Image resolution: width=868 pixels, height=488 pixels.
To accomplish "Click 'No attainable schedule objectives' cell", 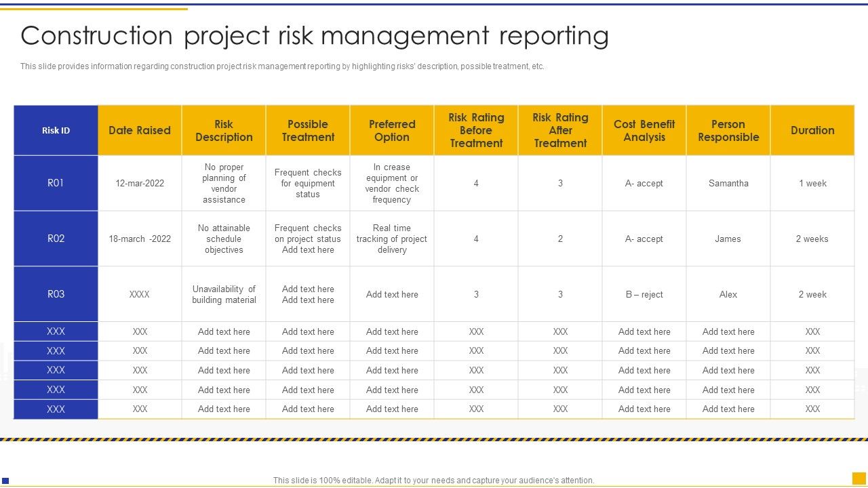I will coord(224,239).
